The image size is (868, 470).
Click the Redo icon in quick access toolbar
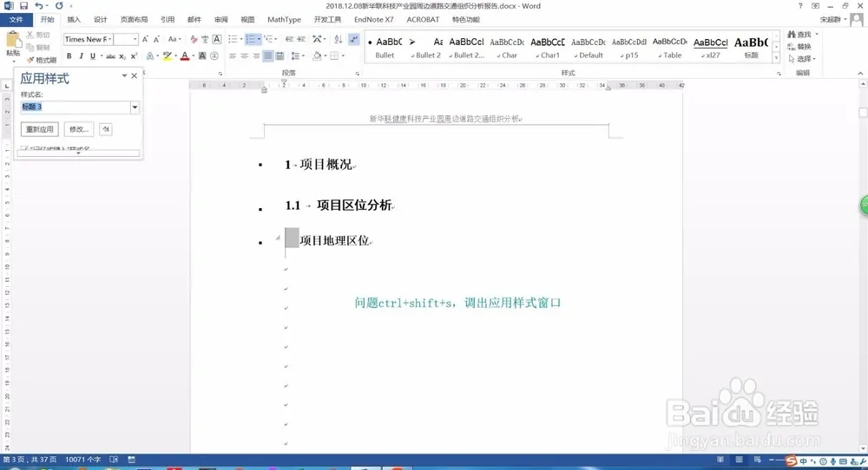(x=59, y=5)
